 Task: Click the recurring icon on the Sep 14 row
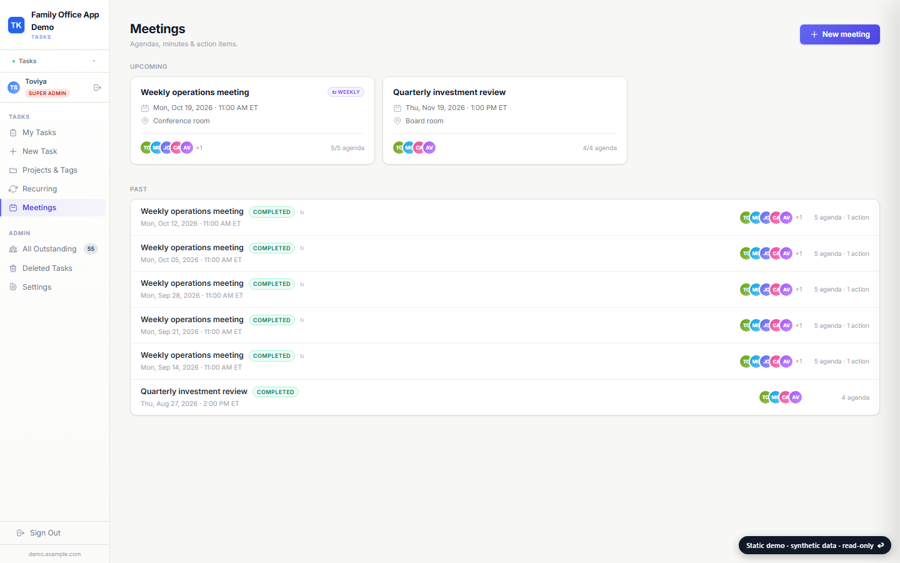pyautogui.click(x=302, y=356)
